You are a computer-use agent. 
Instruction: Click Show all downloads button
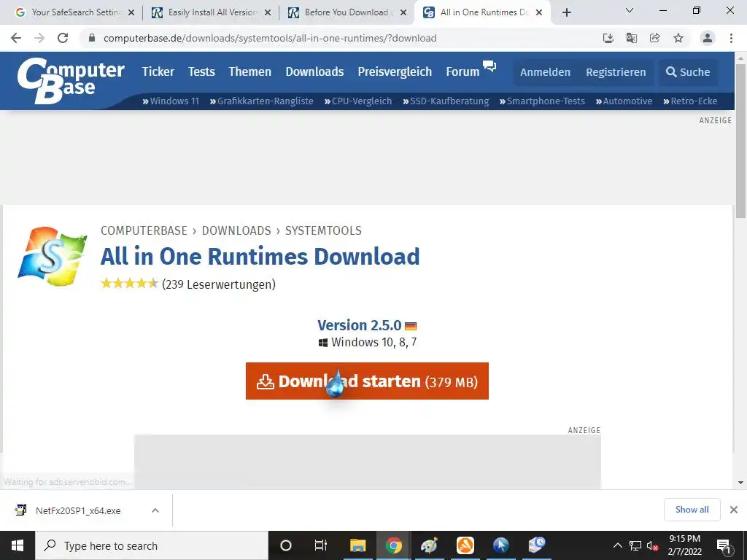[x=692, y=510]
